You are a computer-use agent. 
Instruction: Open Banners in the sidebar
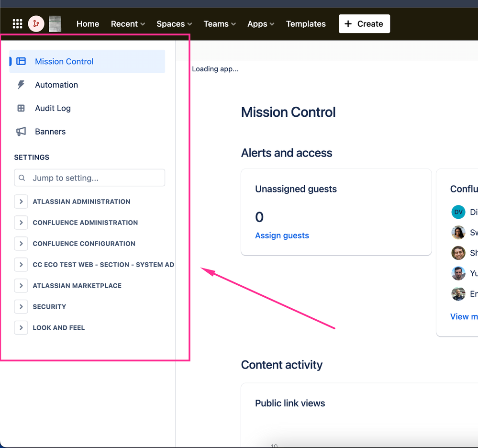pyautogui.click(x=87, y=132)
